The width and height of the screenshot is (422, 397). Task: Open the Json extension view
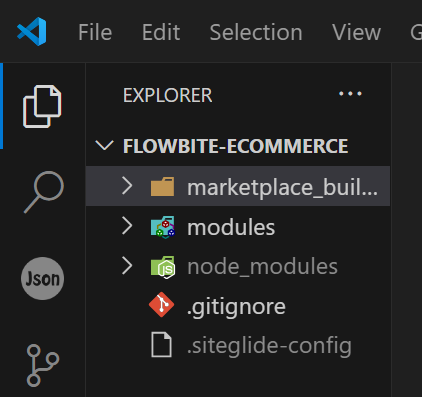pyautogui.click(x=42, y=278)
